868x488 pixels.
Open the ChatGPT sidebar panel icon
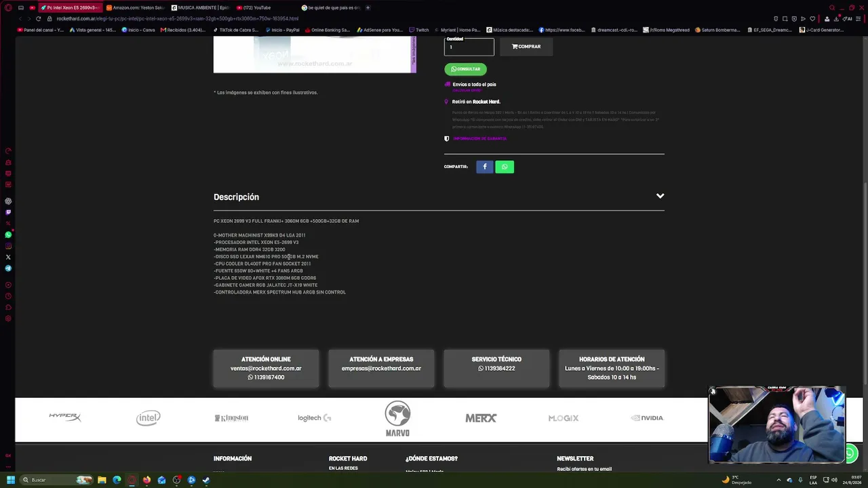click(x=8, y=201)
